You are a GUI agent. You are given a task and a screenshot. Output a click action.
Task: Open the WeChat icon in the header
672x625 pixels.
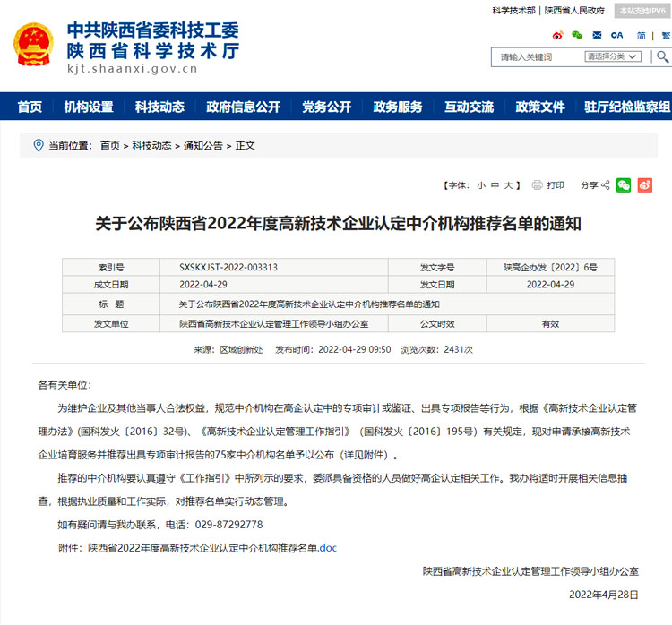[x=577, y=35]
